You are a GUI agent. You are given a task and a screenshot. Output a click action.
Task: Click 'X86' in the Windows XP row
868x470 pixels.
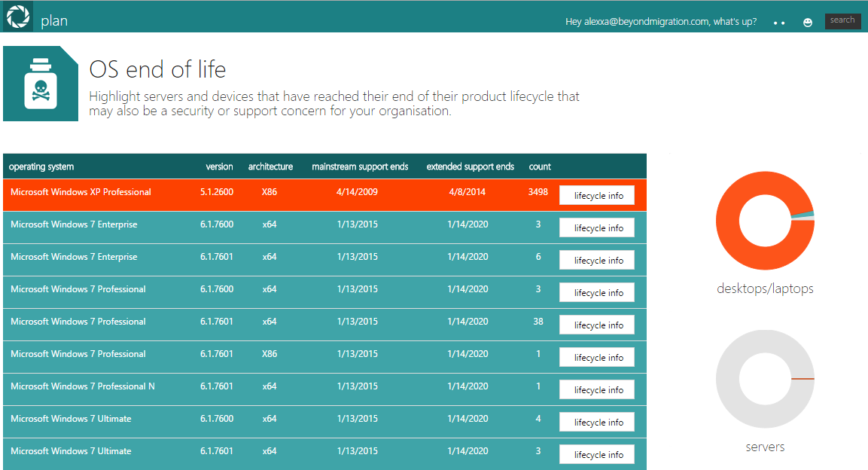click(270, 192)
